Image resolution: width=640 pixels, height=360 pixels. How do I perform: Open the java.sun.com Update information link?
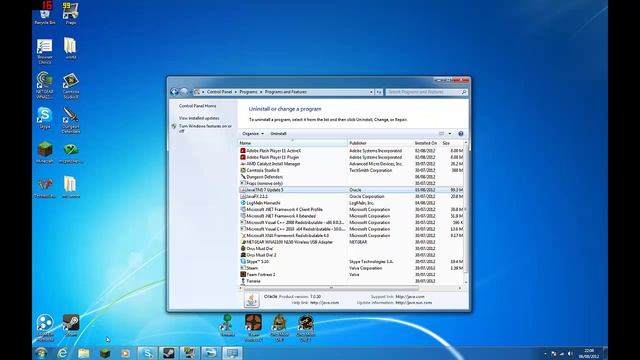tap(413, 302)
